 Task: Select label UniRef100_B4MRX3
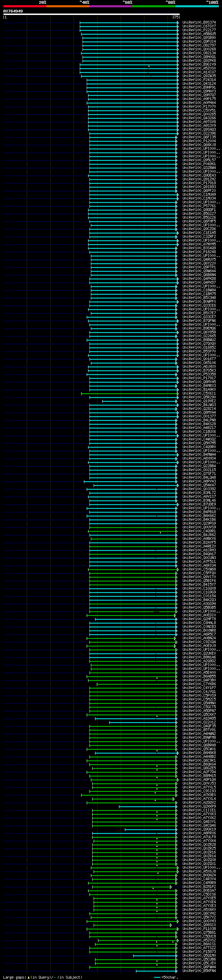coord(199,386)
